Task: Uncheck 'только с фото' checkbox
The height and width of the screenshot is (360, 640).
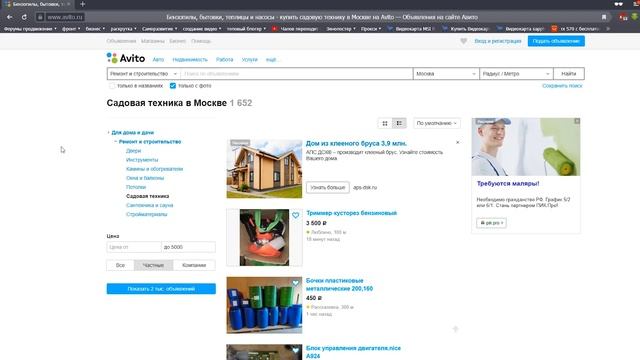Action: pyautogui.click(x=173, y=86)
